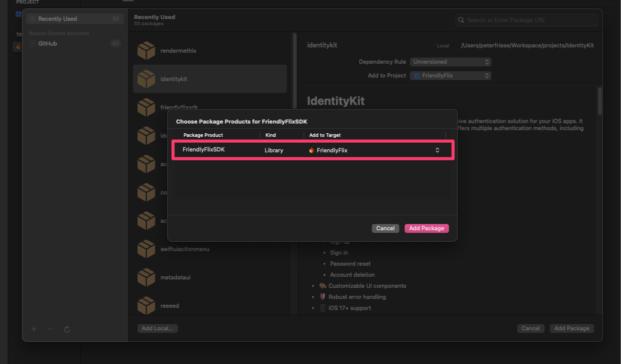This screenshot has height=364, width=621.
Task: Select GitHub source control account
Action: pyautogui.click(x=48, y=43)
